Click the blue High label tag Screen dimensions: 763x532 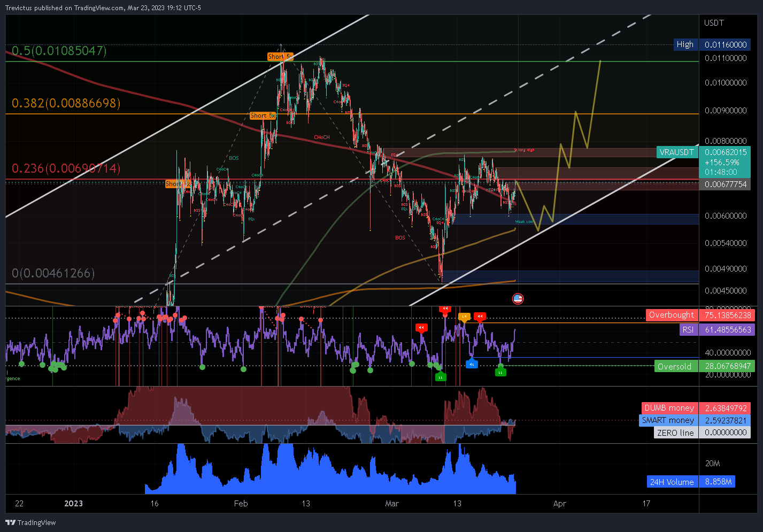(685, 44)
